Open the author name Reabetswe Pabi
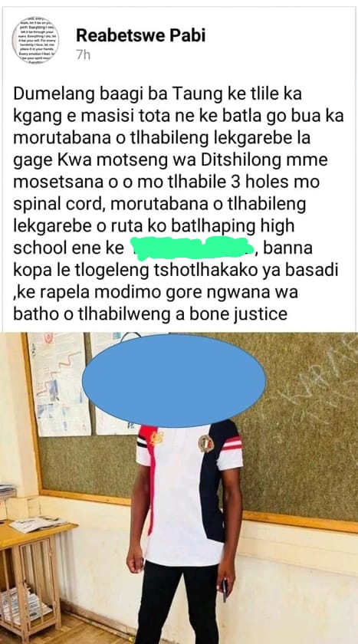This screenshot has height=644, width=358. (141, 36)
